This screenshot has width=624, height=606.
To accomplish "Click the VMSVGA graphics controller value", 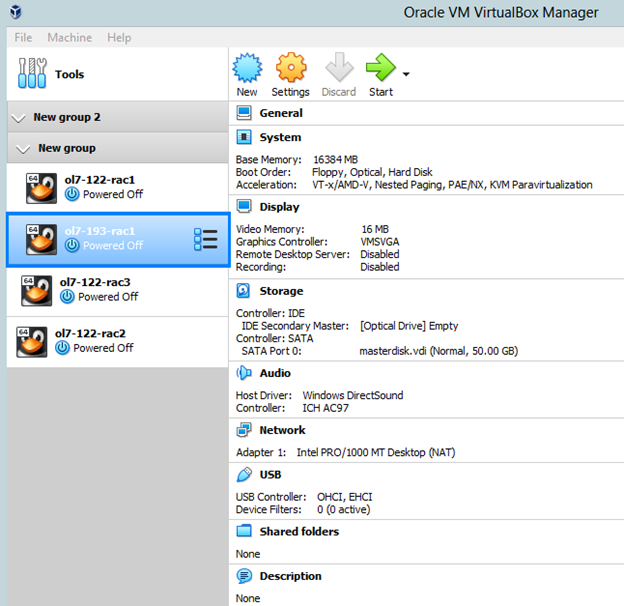I will click(380, 242).
